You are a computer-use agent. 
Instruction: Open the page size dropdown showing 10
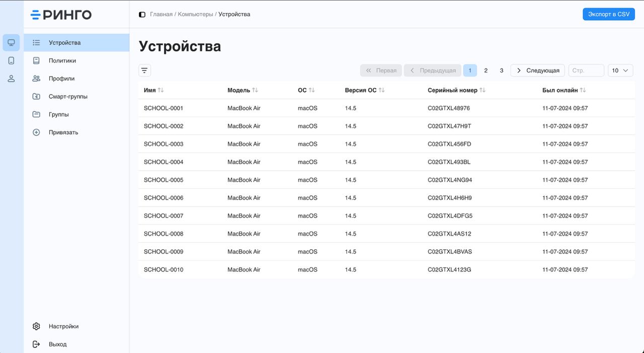pyautogui.click(x=620, y=70)
